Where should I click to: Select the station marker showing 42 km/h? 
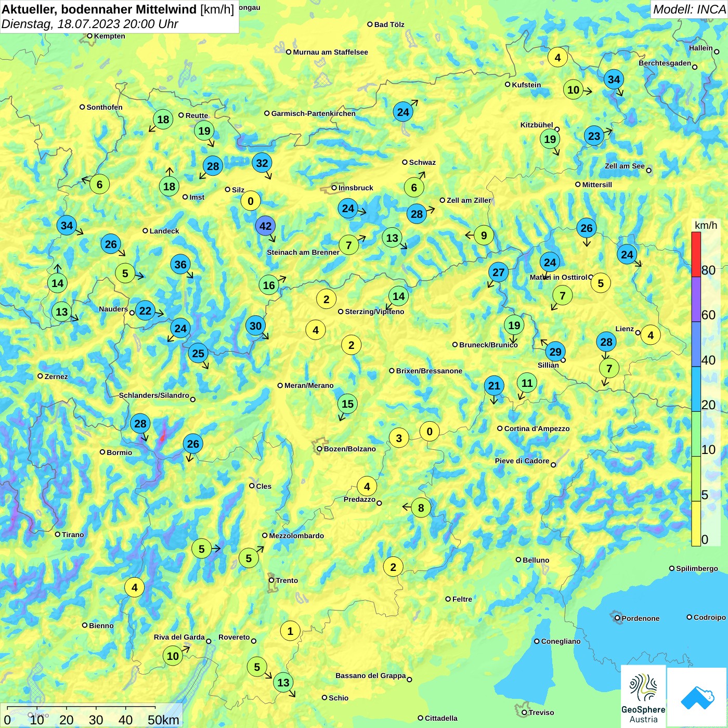coord(265,226)
